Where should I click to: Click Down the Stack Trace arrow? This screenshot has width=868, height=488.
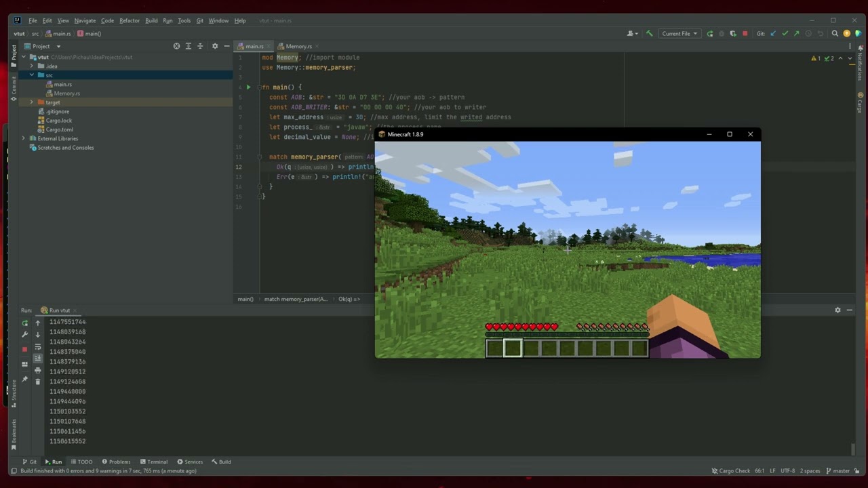coord(37,335)
